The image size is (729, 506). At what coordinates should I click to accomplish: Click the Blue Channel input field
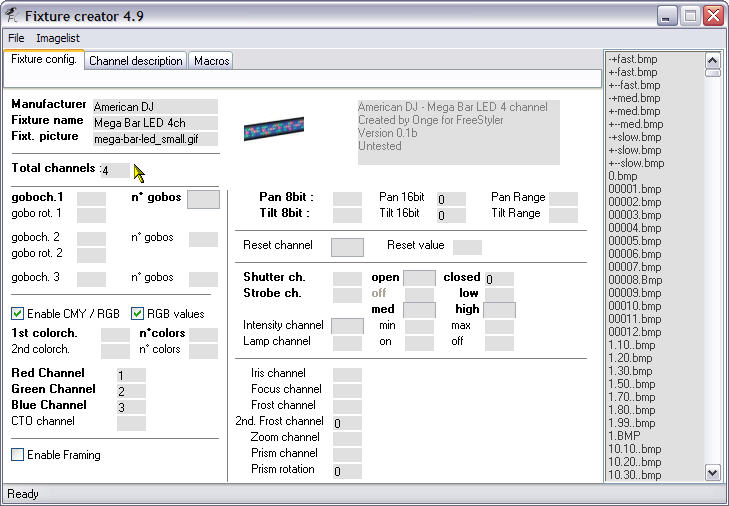[131, 407]
